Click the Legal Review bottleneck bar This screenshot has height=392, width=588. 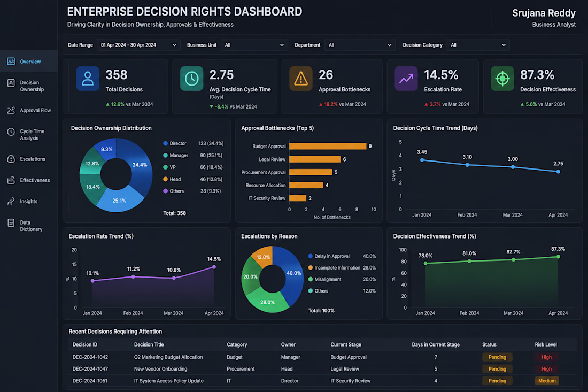click(315, 159)
